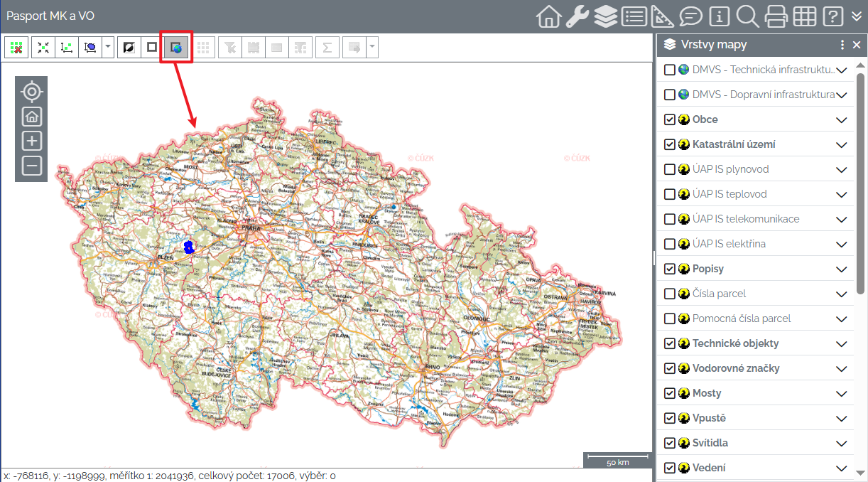The width and height of the screenshot is (868, 482).
Task: Expand the header double-chevron overflow menu
Action: point(856,16)
